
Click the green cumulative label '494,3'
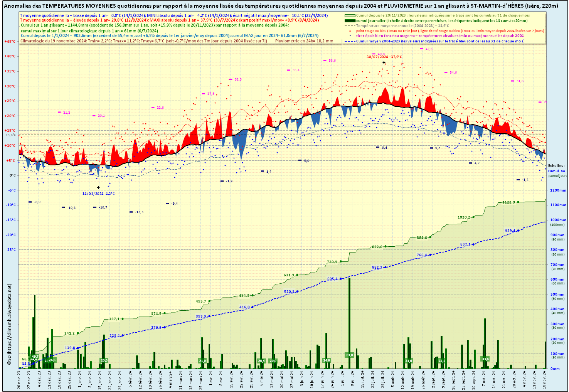[244, 295]
